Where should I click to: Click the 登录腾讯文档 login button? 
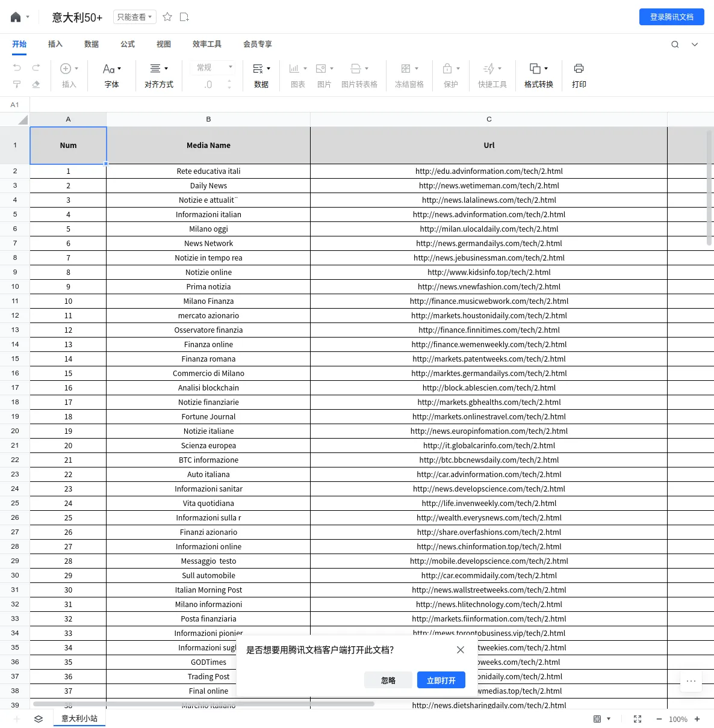tap(671, 17)
